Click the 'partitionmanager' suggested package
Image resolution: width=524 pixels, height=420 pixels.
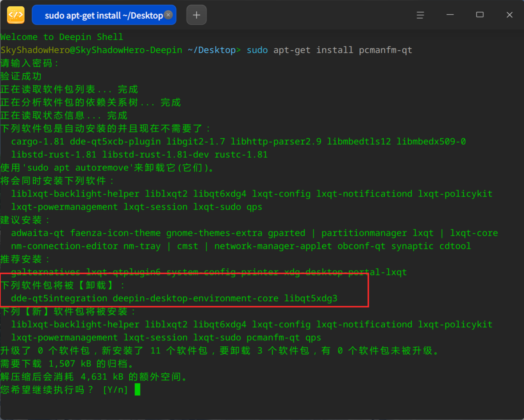pyautogui.click(x=364, y=233)
